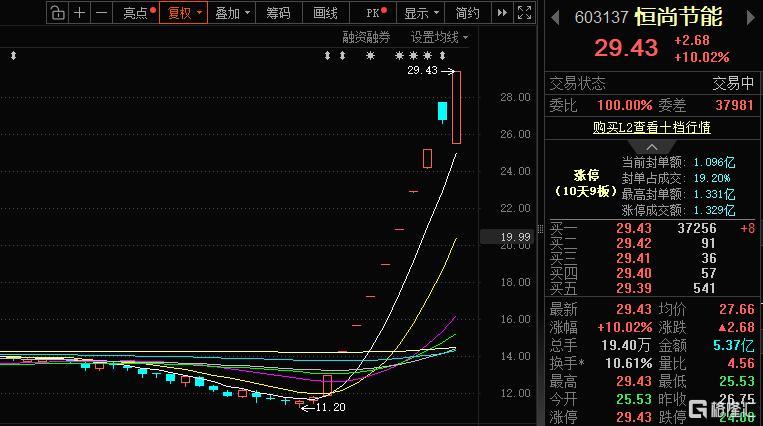
Task: Click 换手 value 10.61%
Action: pos(629,363)
